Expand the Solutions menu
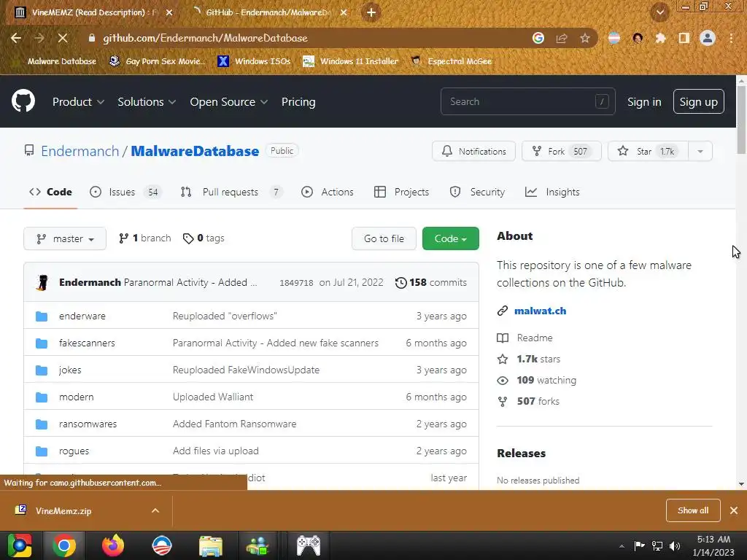Viewport: 747px width, 560px height. tap(146, 101)
